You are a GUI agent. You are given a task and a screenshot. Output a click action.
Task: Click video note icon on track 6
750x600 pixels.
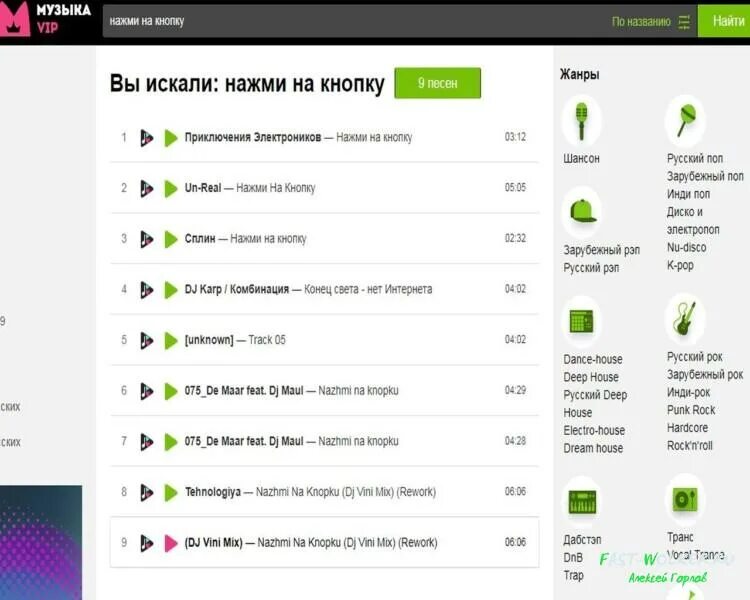click(x=146, y=391)
